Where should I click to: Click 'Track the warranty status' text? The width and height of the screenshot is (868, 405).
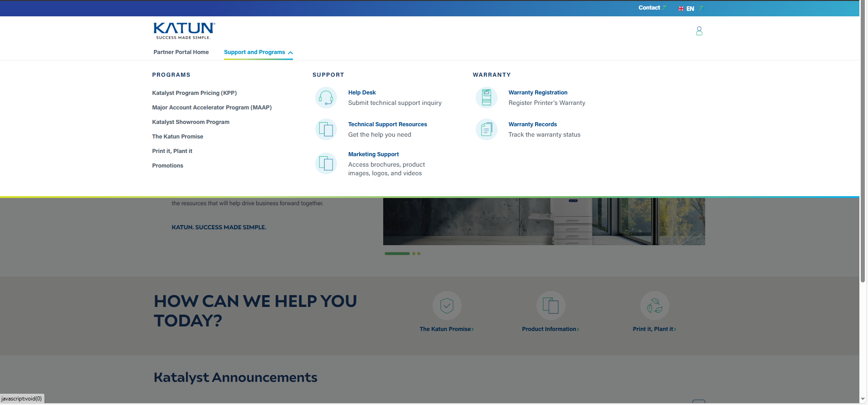[544, 135]
